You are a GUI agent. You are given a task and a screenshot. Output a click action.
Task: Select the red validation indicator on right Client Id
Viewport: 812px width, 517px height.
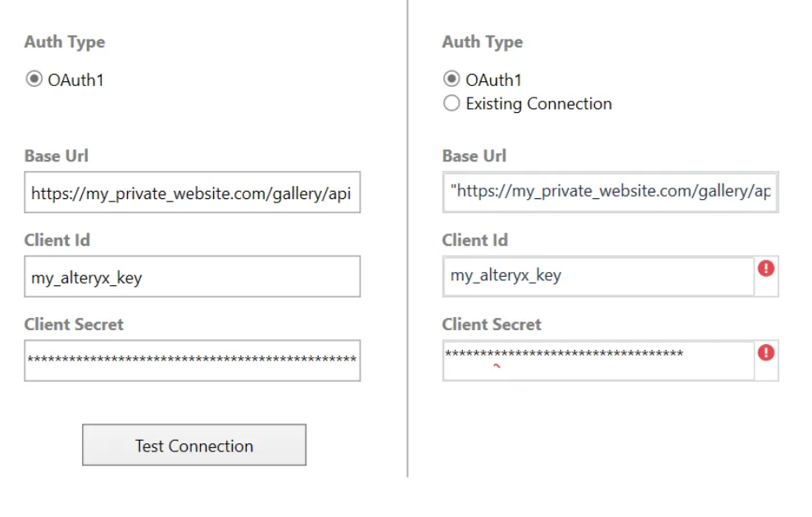tap(765, 269)
